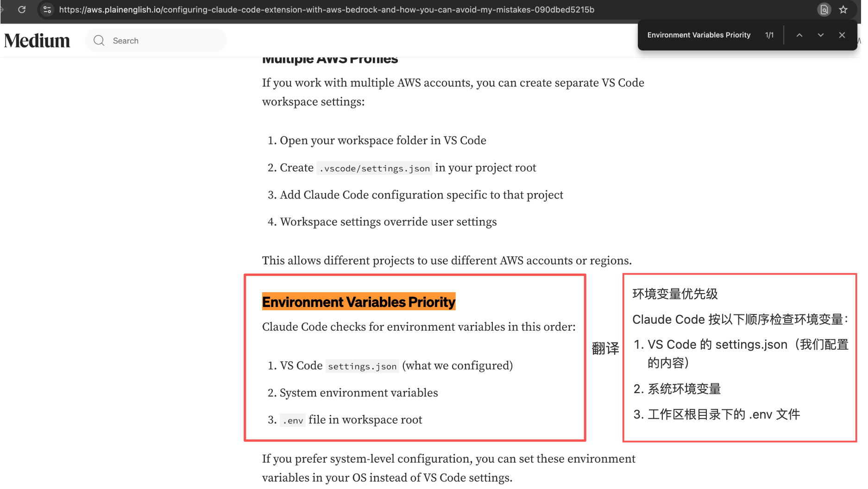Viewport: 868px width, 489px height.
Task: Click the .vscode/settings.json code snippet
Action: pyautogui.click(x=374, y=169)
